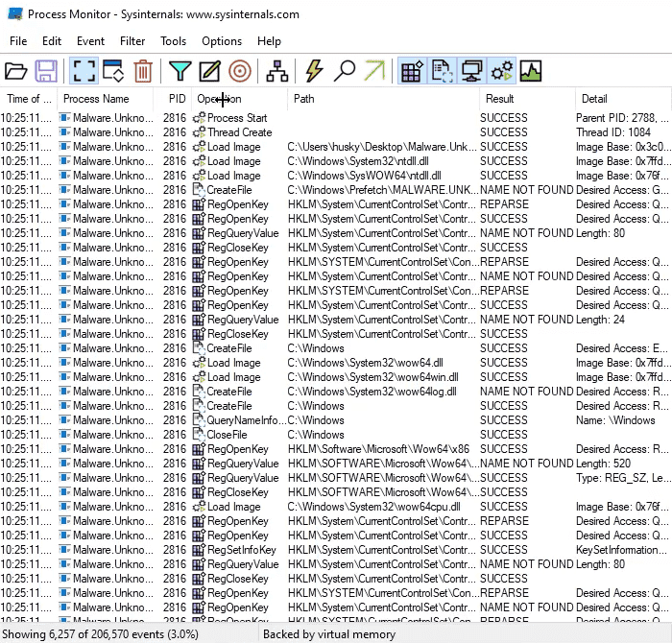Click the Backed by virtual memory status text
Image resolution: width=672 pixels, height=643 pixels.
pos(329,634)
